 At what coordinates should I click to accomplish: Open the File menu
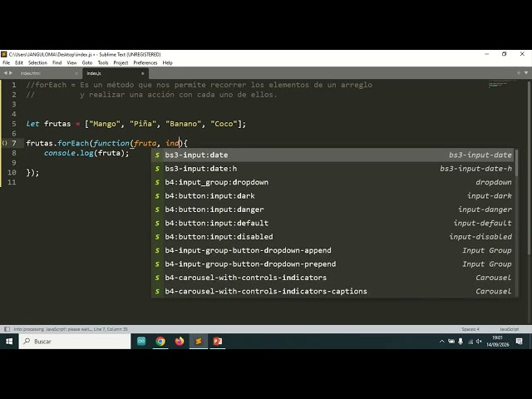click(6, 63)
